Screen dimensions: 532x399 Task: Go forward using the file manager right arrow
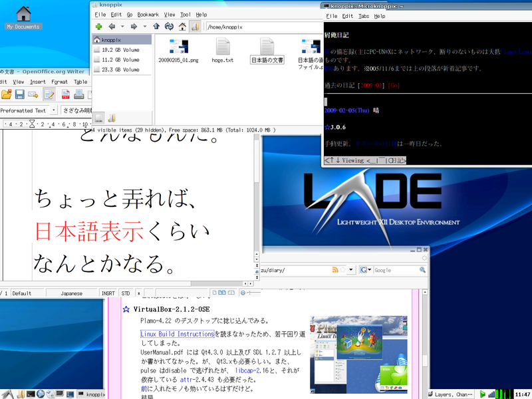[x=134, y=27]
